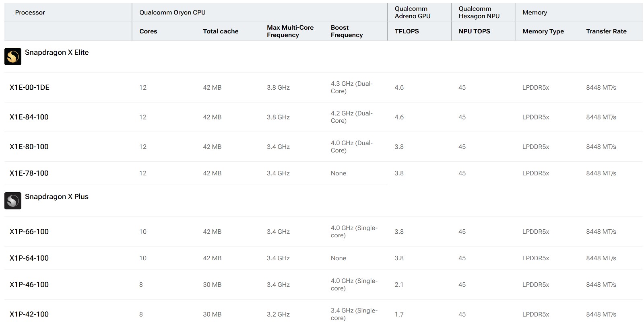This screenshot has height=327, width=644.
Task: Click the Cores column header
Action: click(x=148, y=31)
